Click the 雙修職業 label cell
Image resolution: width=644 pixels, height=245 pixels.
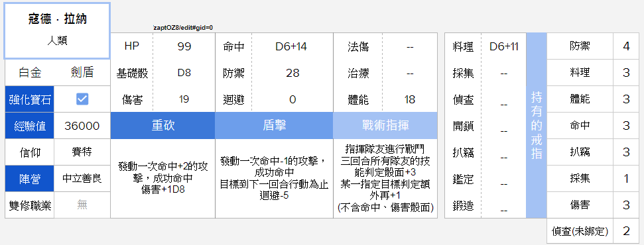(x=30, y=205)
